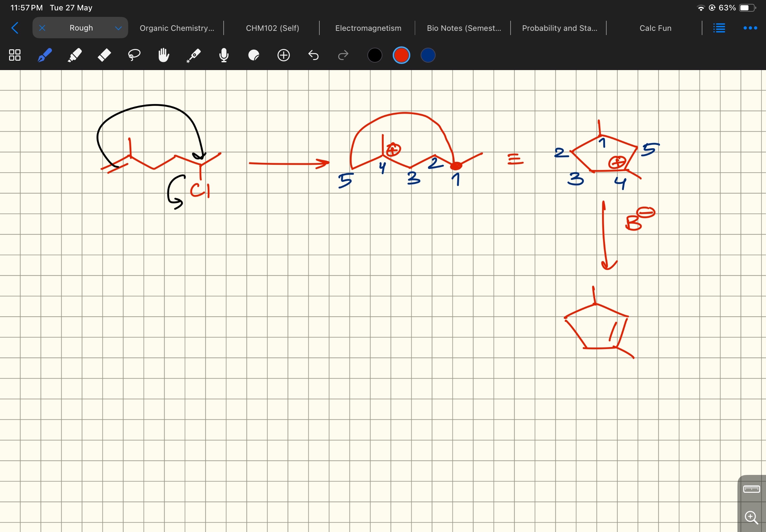The height and width of the screenshot is (532, 766).
Task: Tap the back arrow to exit notebook
Action: click(x=15, y=28)
